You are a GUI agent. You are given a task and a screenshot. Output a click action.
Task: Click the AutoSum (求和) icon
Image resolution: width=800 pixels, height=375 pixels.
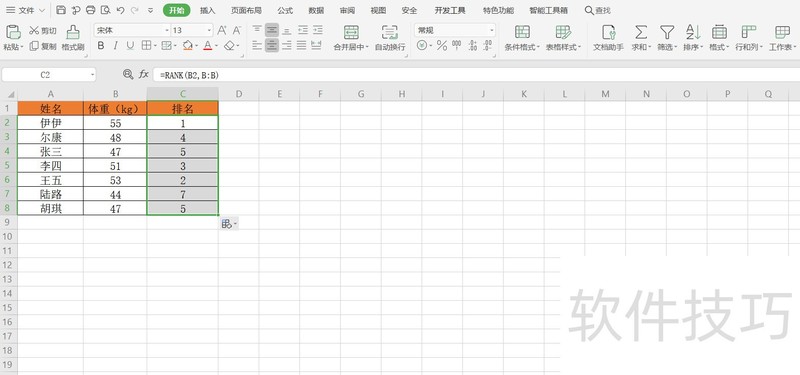pyautogui.click(x=641, y=32)
